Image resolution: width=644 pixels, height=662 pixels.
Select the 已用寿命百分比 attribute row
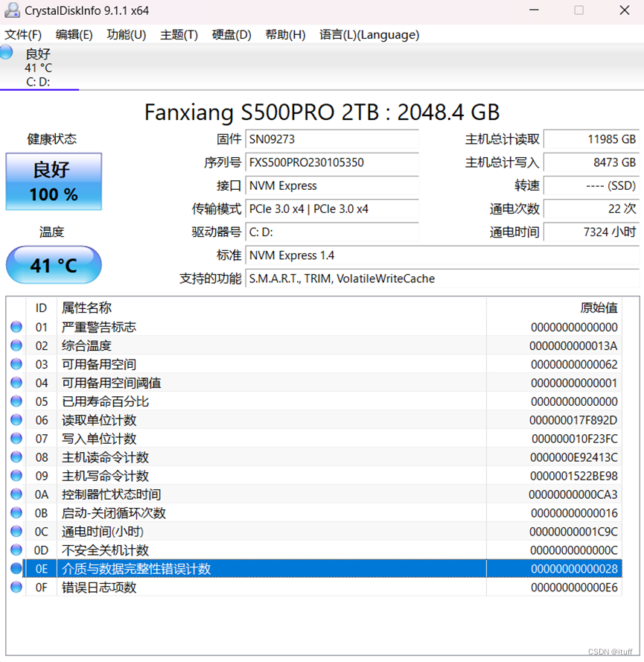[x=314, y=401]
